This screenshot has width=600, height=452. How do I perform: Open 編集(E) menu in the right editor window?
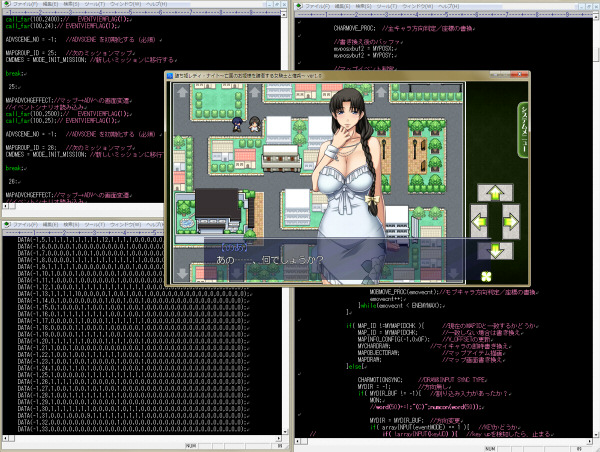pos(342,6)
